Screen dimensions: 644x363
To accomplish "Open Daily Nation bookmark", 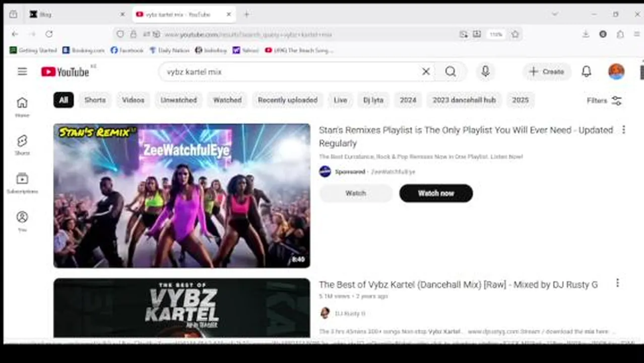I will coord(170,50).
